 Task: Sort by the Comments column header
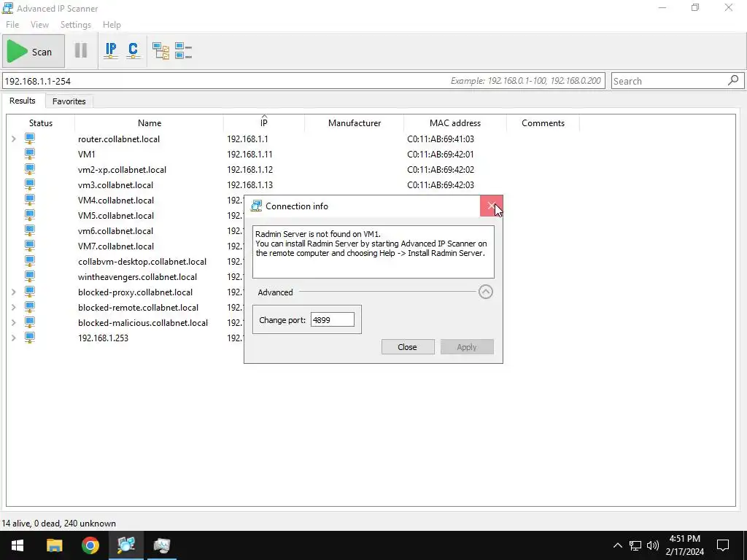click(543, 122)
